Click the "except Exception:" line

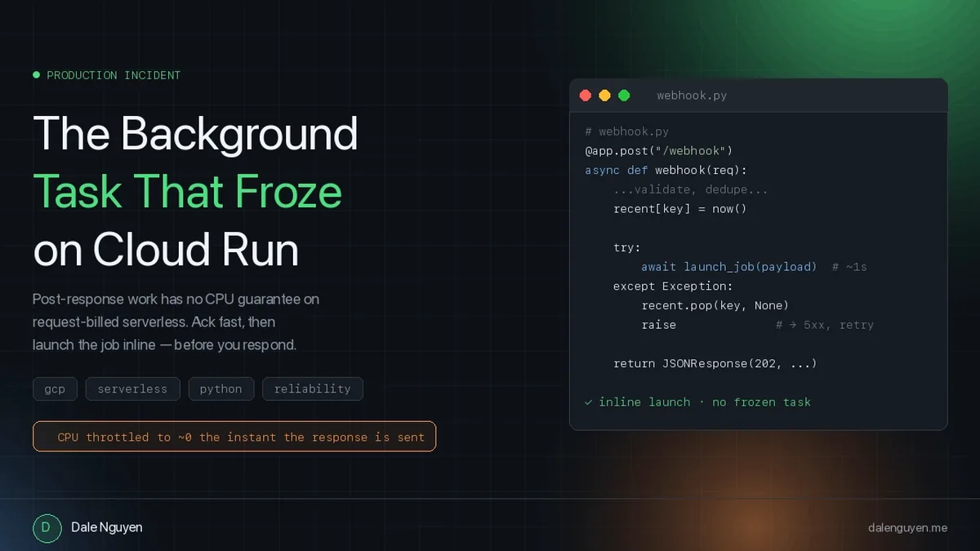pos(673,286)
